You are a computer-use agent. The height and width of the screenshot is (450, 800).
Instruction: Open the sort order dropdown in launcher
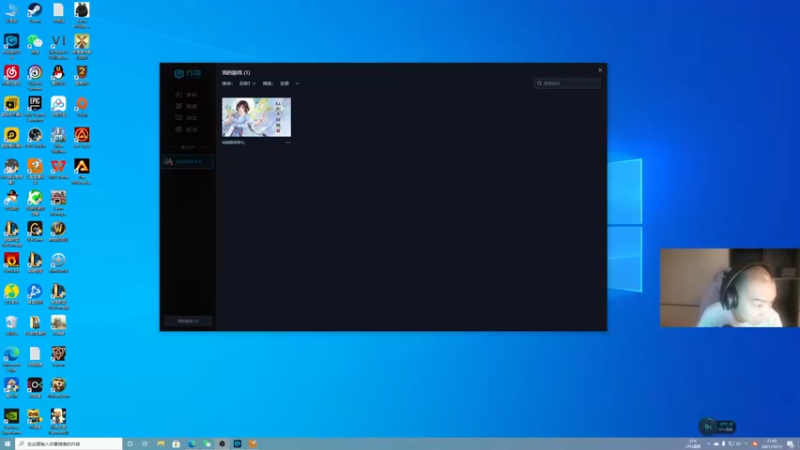247,83
